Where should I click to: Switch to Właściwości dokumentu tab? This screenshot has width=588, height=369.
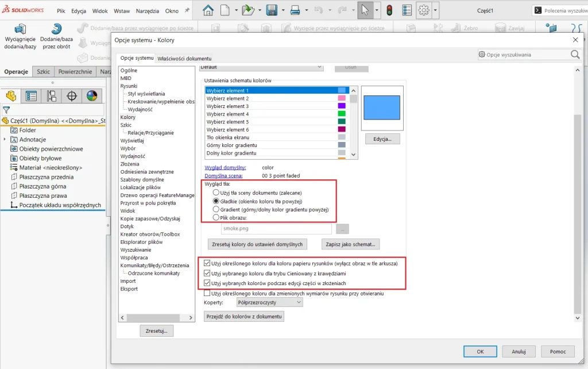pos(184,59)
